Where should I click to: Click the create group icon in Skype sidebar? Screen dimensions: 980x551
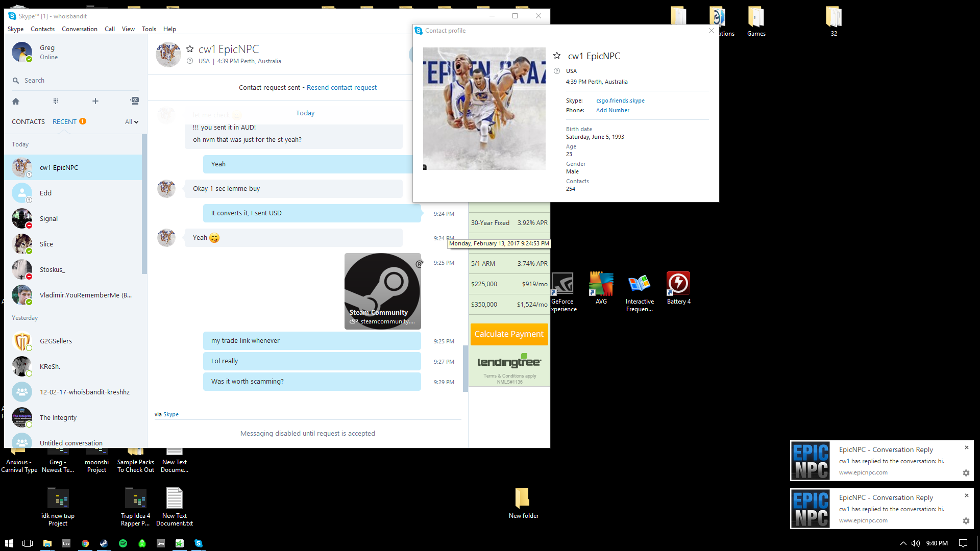[134, 101]
